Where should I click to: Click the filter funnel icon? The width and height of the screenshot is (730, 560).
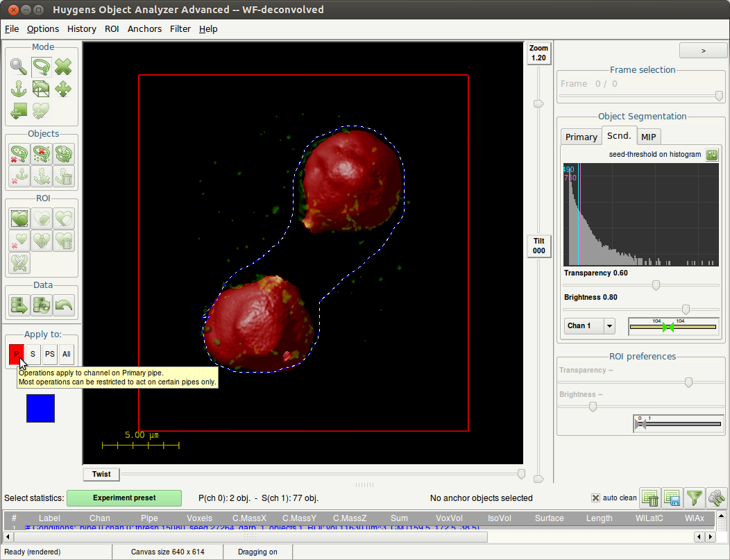(x=695, y=498)
